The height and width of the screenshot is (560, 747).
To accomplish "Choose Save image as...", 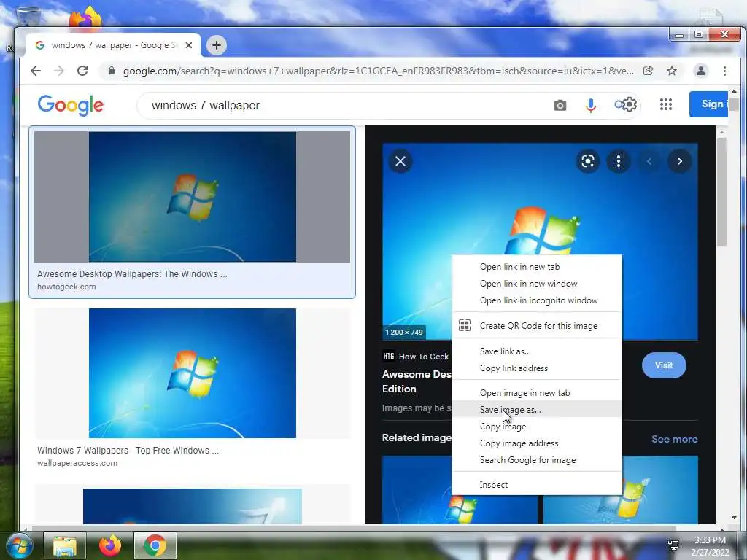I will tap(536, 410).
